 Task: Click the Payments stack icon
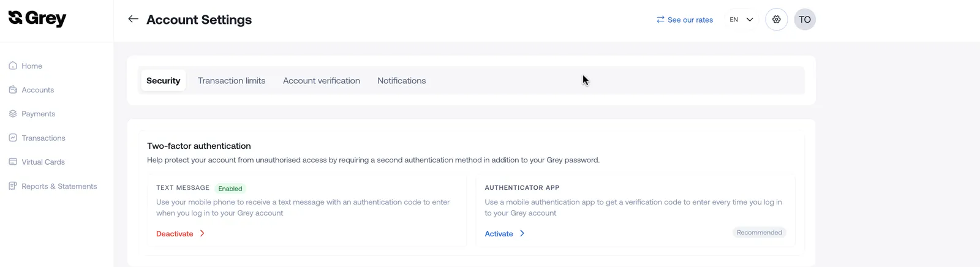pyautogui.click(x=13, y=114)
